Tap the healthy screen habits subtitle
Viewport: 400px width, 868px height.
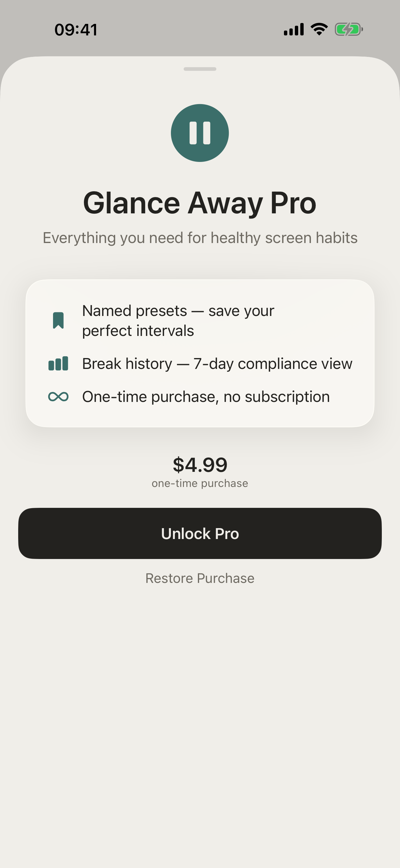(200, 238)
